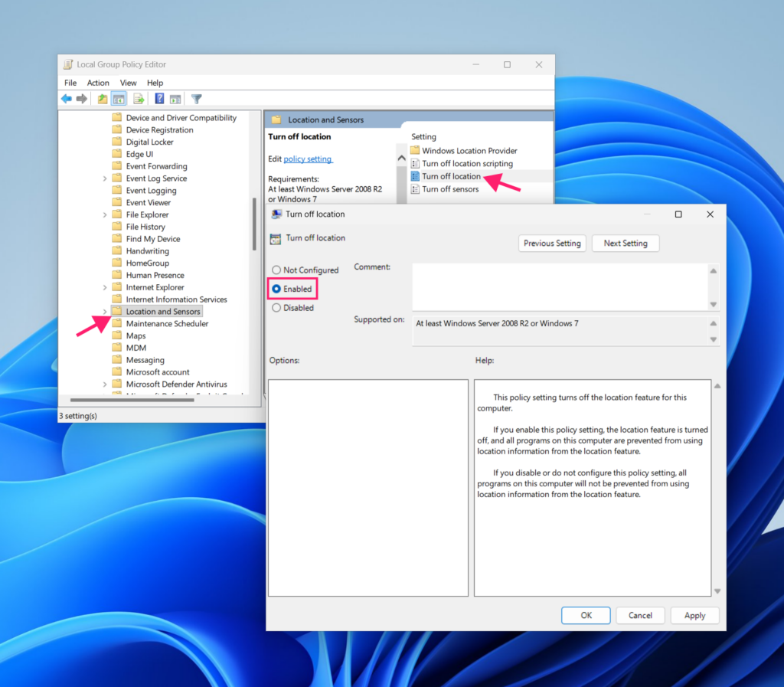Select the Enabled radio button
The image size is (784, 687).
pyautogui.click(x=276, y=289)
